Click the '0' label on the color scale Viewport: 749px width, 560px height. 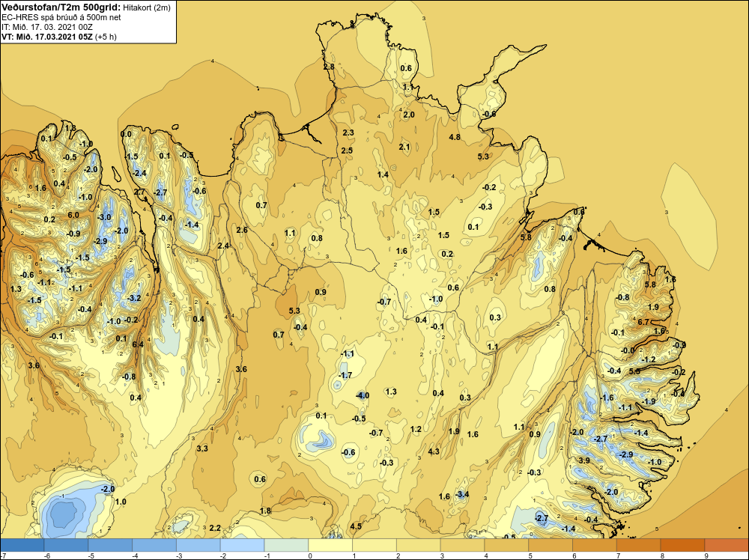coord(310,556)
